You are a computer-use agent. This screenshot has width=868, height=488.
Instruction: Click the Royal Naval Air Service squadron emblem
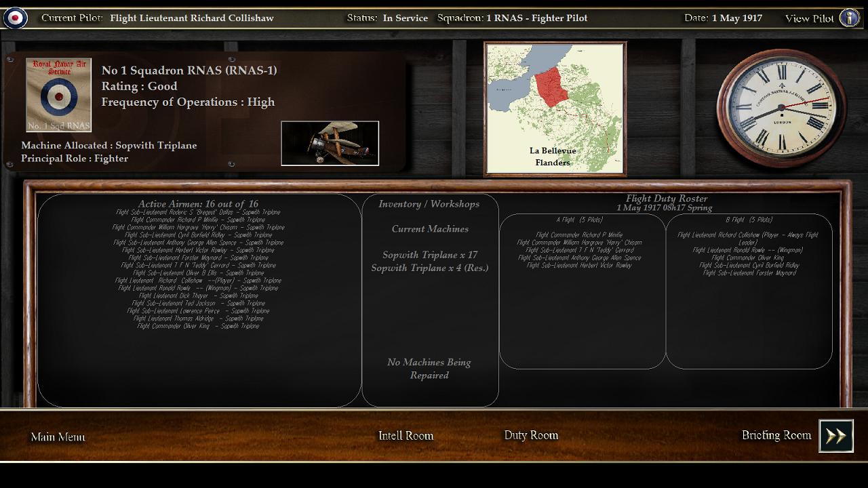click(x=58, y=95)
